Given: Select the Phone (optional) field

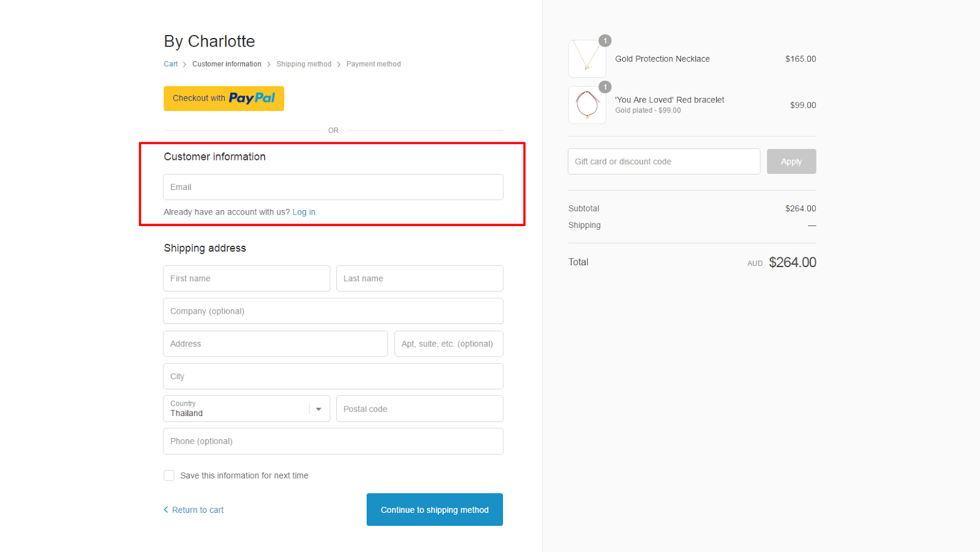Looking at the screenshot, I should [333, 441].
